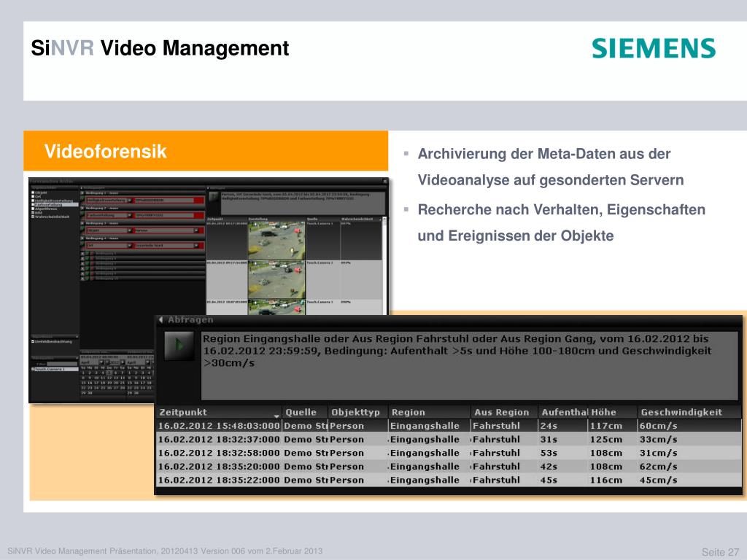747x560 pixels.
Task: Toggle the Objekt property checkbox
Action: pyautogui.click(x=33, y=192)
